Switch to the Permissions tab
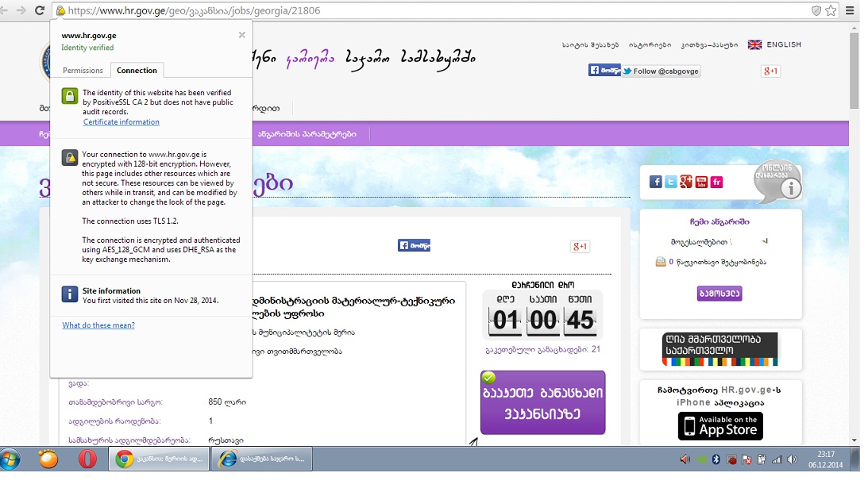 [83, 71]
